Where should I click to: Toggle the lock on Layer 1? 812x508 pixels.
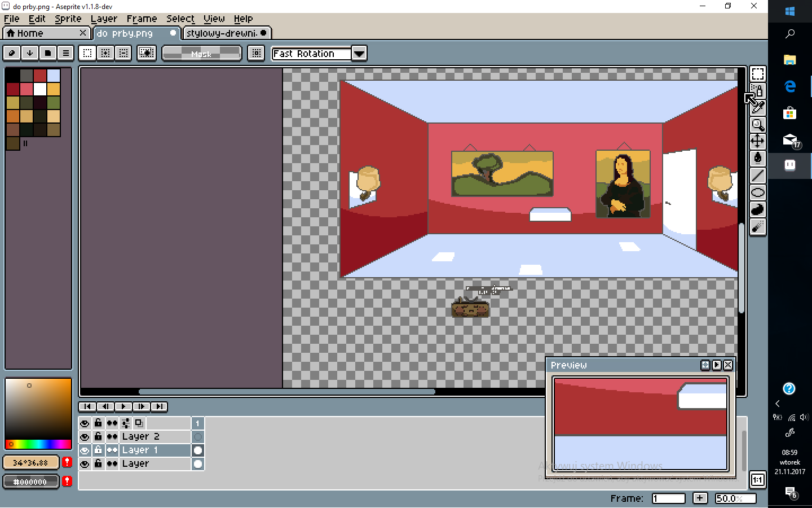[x=98, y=450]
